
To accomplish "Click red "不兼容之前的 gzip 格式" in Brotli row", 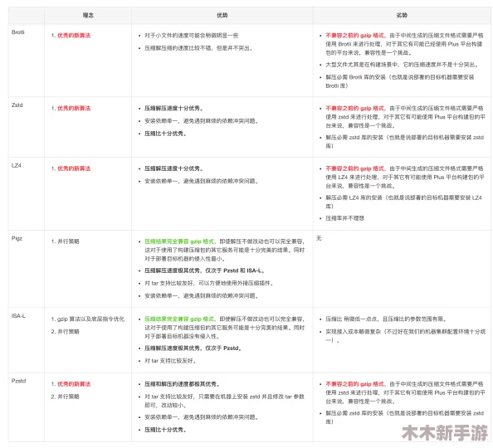I will (x=355, y=35).
